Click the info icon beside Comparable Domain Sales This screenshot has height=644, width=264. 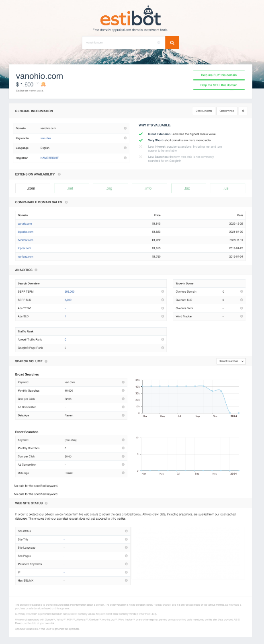(x=66, y=202)
